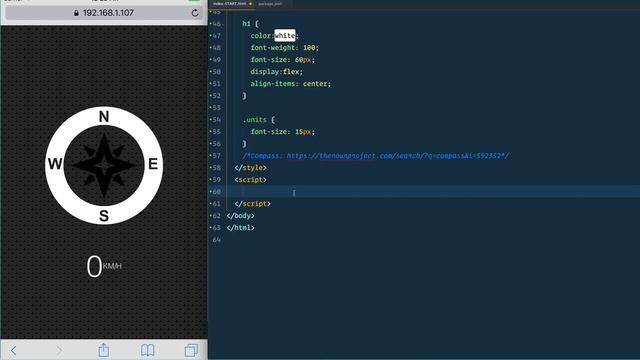The height and width of the screenshot is (360, 640).
Task: Click the closing </style> tag
Action: click(251, 168)
